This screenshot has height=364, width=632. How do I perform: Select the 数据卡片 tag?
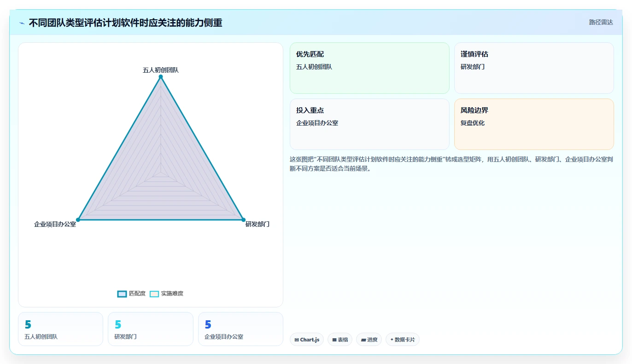[403, 340]
